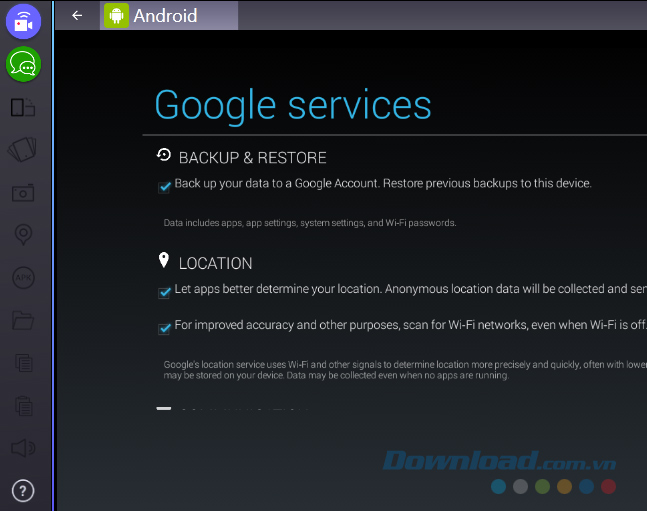Toggle screen rotation icon in sidebar
This screenshot has width=647, height=511.
pyautogui.click(x=23, y=107)
